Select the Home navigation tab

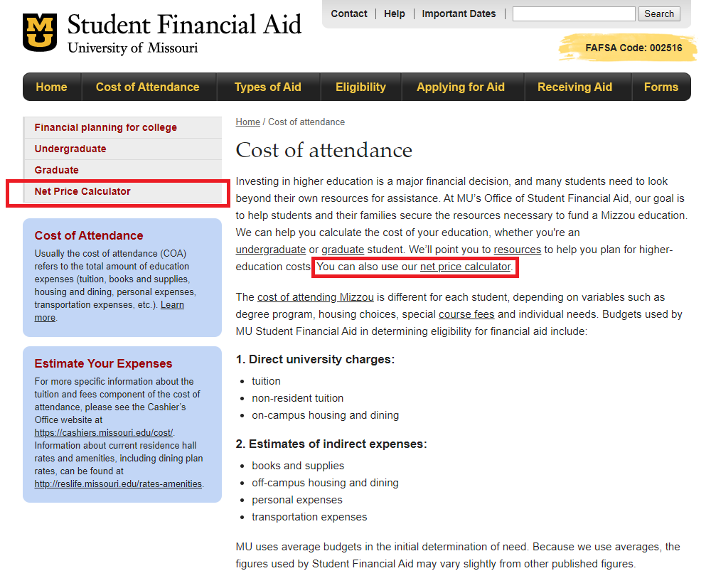pyautogui.click(x=50, y=86)
